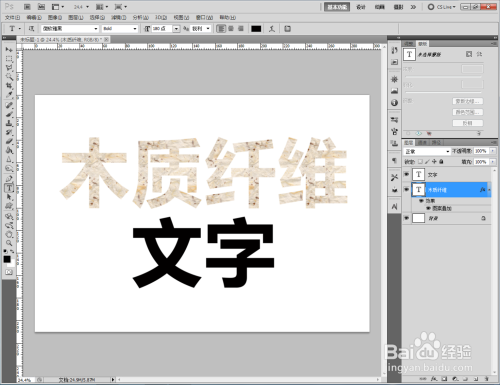Collapse effects on 木质纤维 layer
Viewport: 500px width, 385px height.
coord(489,190)
